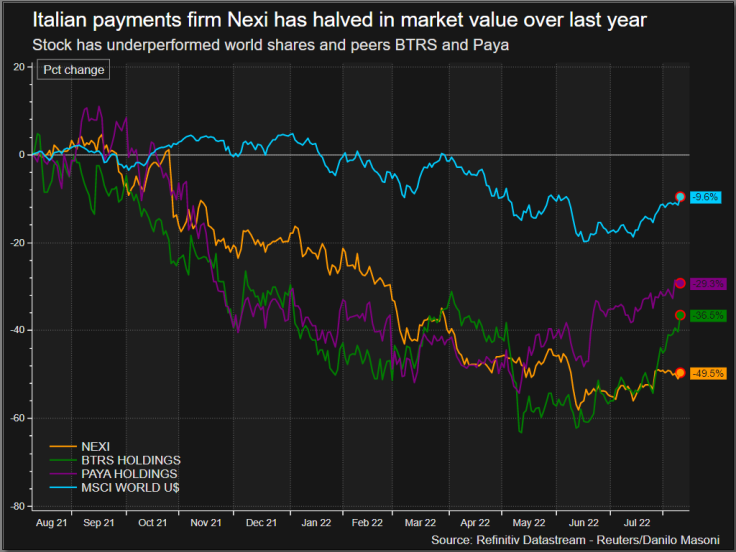Click the 'Aug 21' x-axis label
This screenshot has height=552, width=736.
click(52, 522)
